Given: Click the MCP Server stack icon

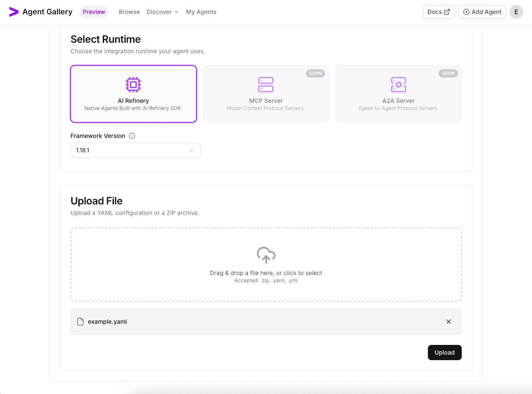Looking at the screenshot, I should click(266, 85).
